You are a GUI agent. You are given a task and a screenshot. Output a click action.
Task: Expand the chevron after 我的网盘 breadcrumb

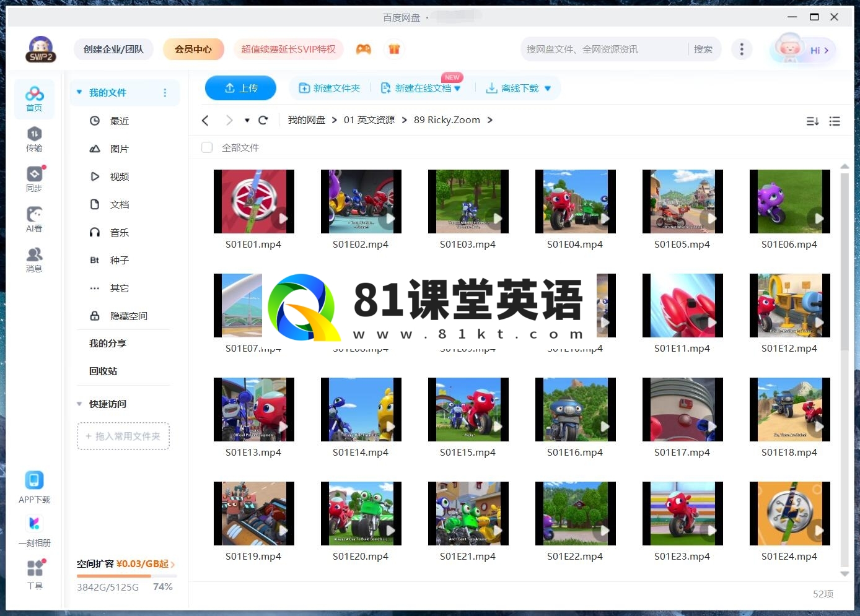pos(335,120)
